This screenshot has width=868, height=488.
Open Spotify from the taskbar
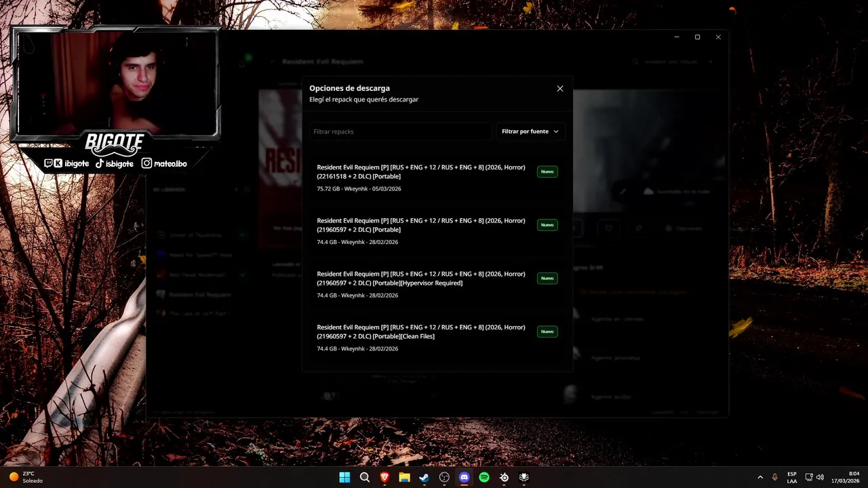484,477
